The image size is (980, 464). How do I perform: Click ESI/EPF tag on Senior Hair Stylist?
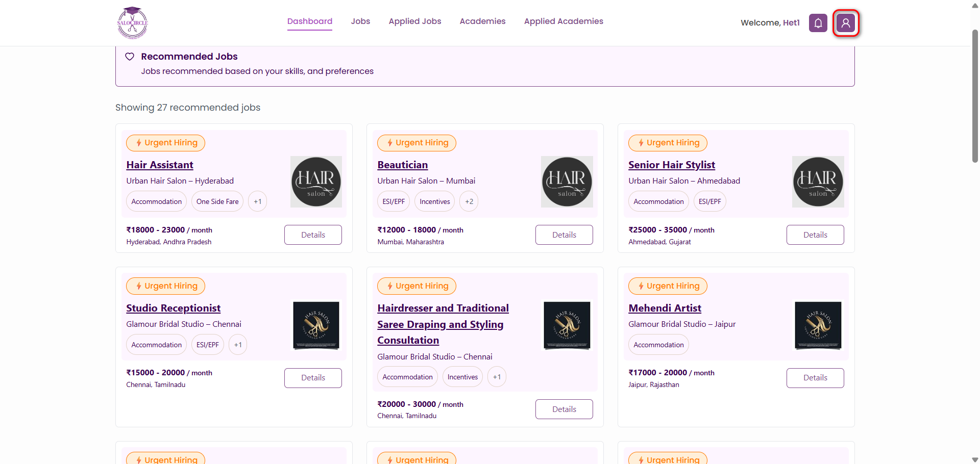click(x=710, y=201)
